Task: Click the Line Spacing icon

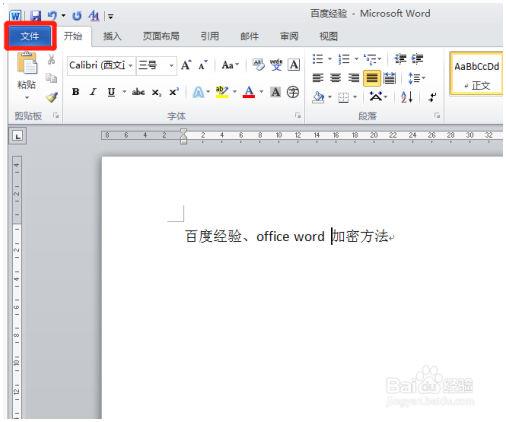Action: [x=414, y=78]
